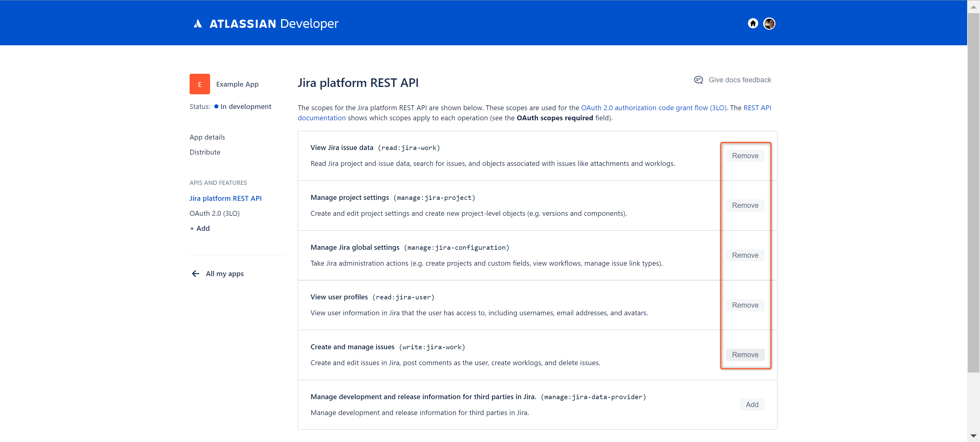Select Jira platform REST API sidebar item
Image resolution: width=980 pixels, height=442 pixels.
226,199
